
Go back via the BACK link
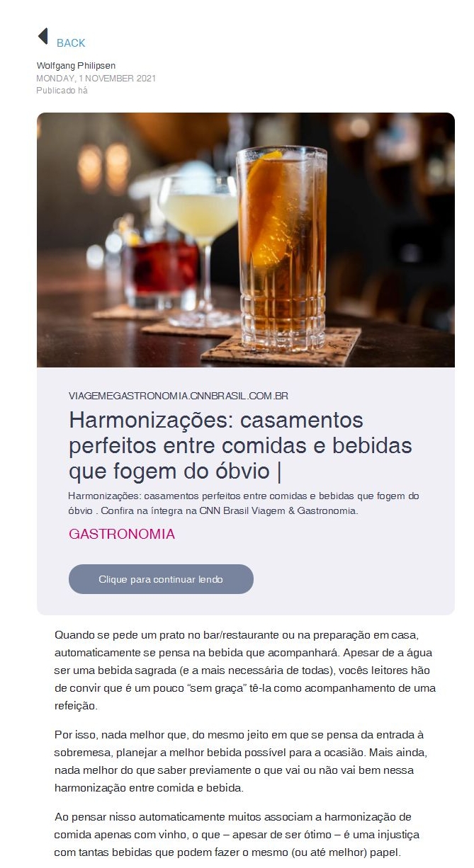[71, 43]
